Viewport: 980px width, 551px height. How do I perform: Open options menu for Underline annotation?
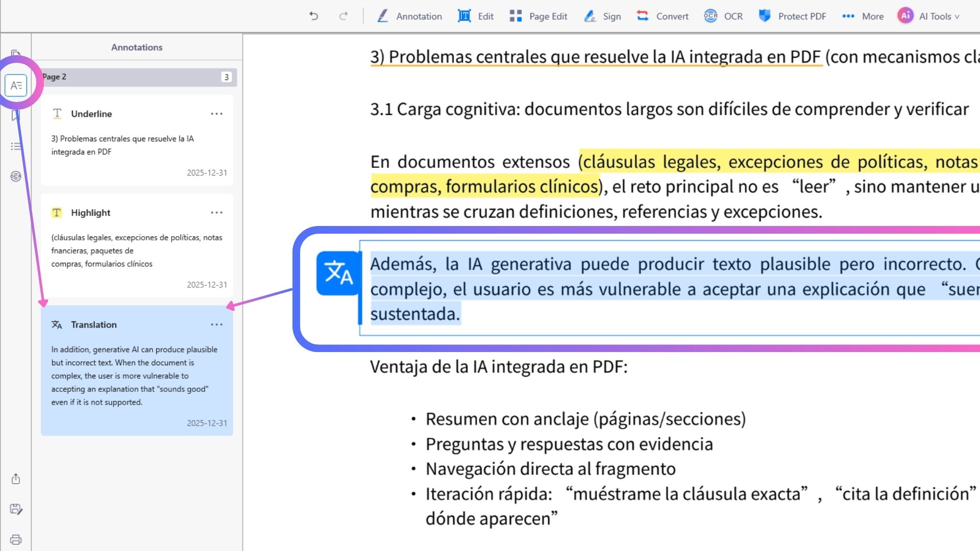(x=216, y=114)
